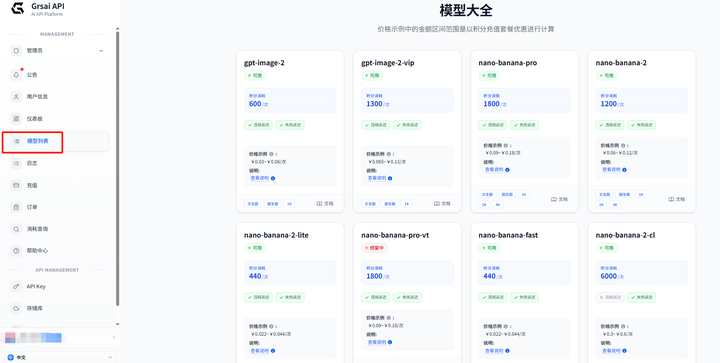Image resolution: width=720 pixels, height=363 pixels.
Task: Click the Grsai API logo icon
Action: 17,8
